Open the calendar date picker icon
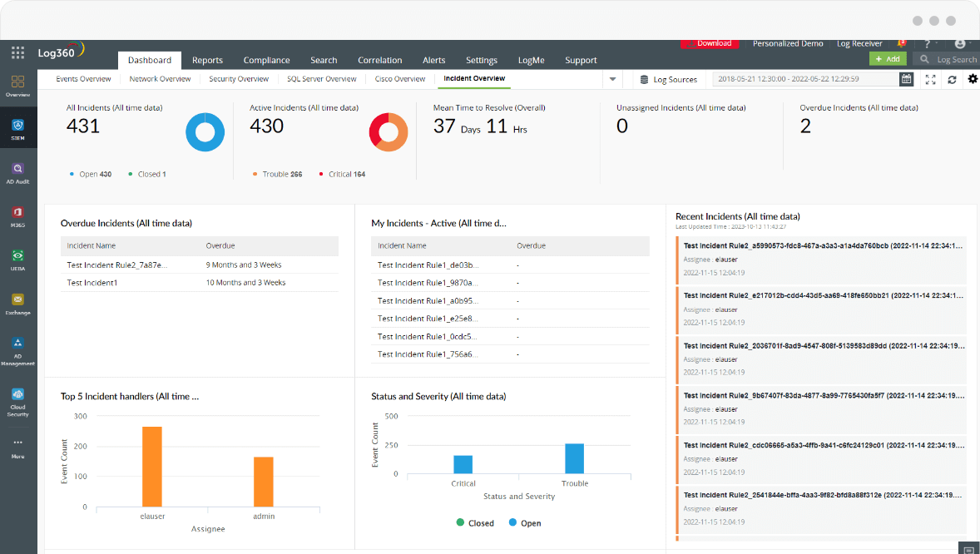This screenshot has width=980, height=554. pyautogui.click(x=906, y=79)
